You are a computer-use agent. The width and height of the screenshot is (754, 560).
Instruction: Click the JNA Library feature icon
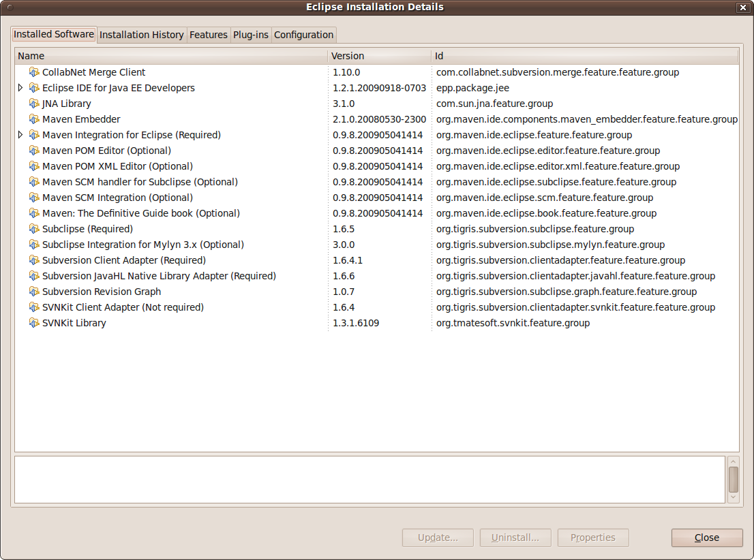pos(34,104)
